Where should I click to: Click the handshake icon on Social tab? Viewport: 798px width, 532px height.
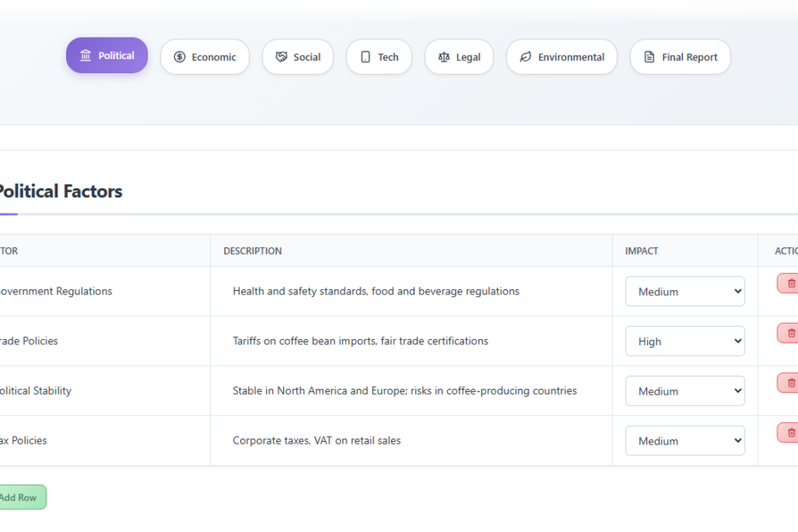(281, 57)
